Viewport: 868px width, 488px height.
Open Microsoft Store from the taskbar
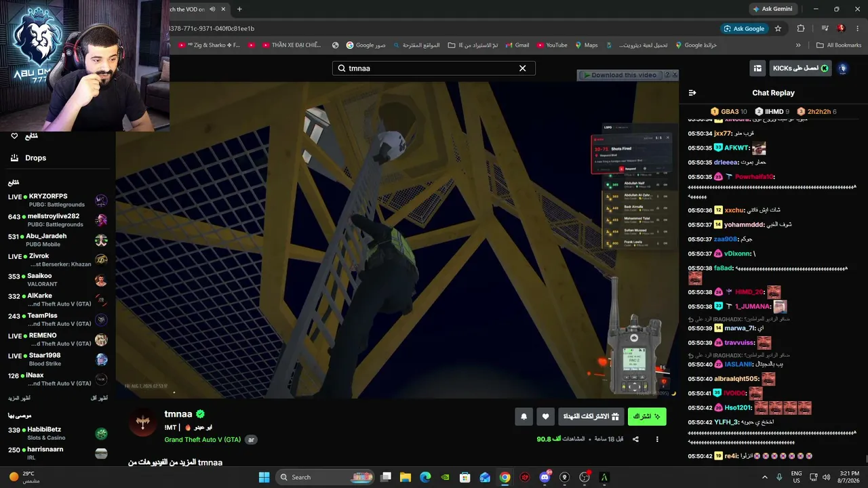click(x=465, y=477)
